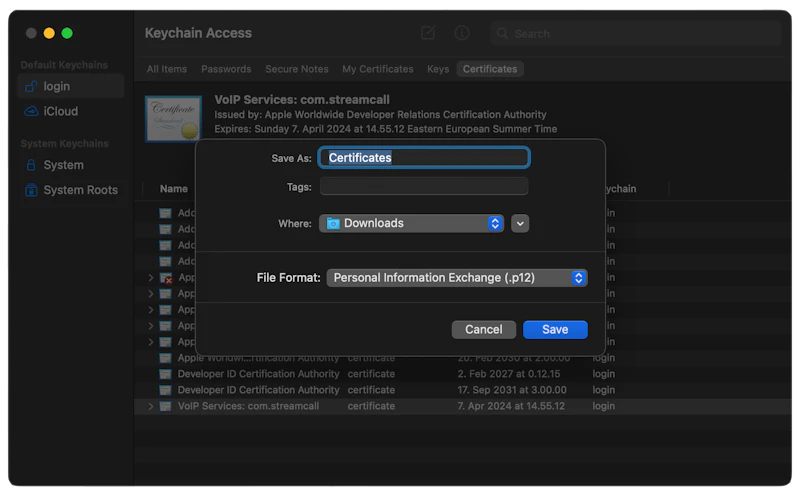Click the unlocked padlock icon beside login
The height and width of the screenshot is (497, 800).
[31, 86]
